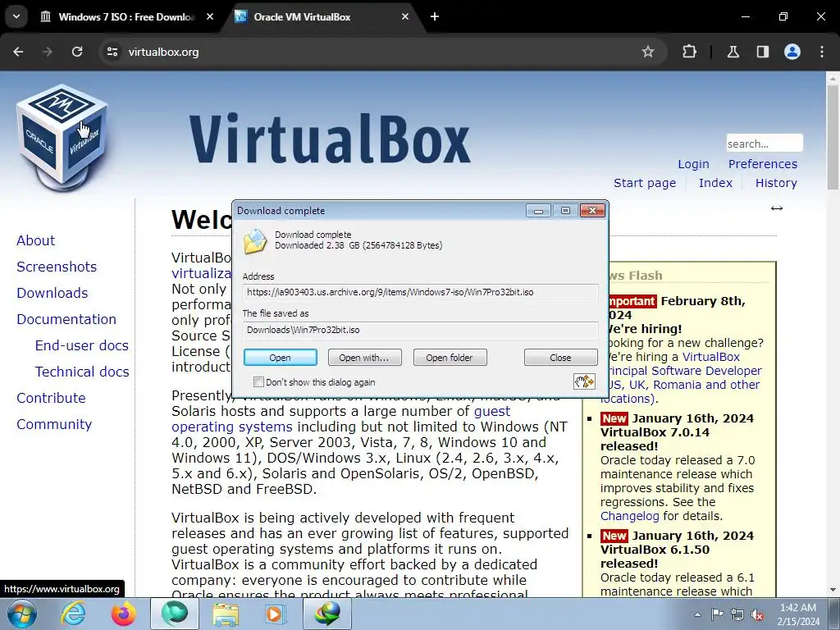The height and width of the screenshot is (630, 840).
Task: Switch to the Windows 7 ISO tab
Action: point(126,16)
